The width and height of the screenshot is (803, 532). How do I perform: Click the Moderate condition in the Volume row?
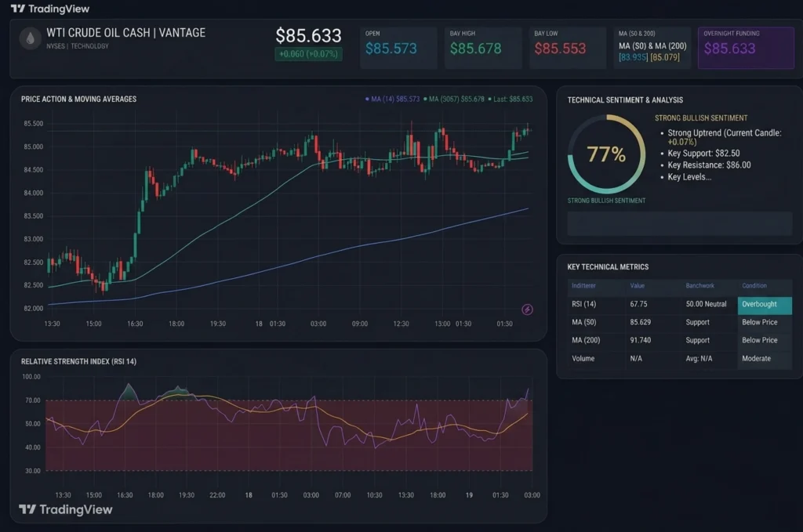756,359
